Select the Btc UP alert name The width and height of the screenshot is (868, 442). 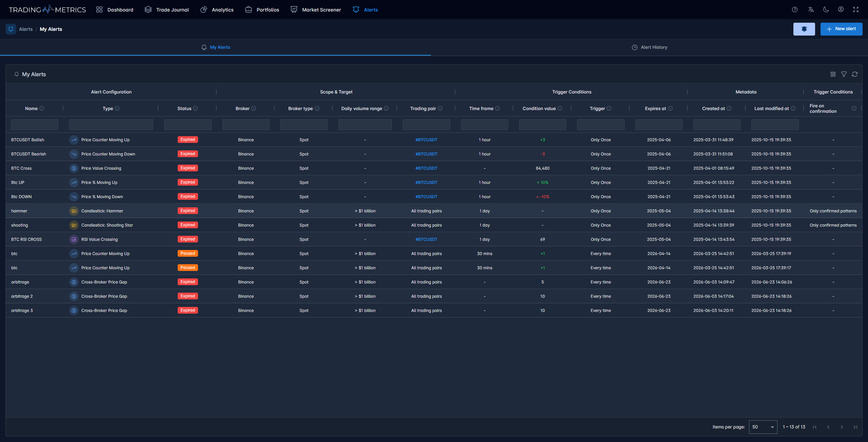tap(18, 183)
